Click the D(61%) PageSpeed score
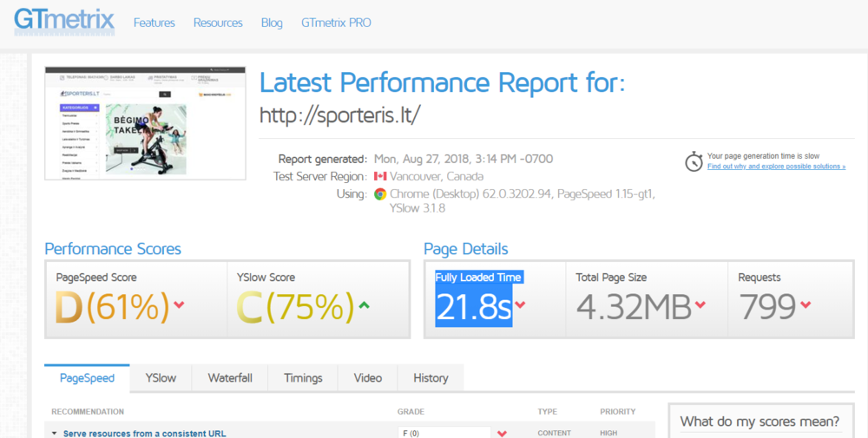Viewport: 868px width, 438px height. (112, 307)
